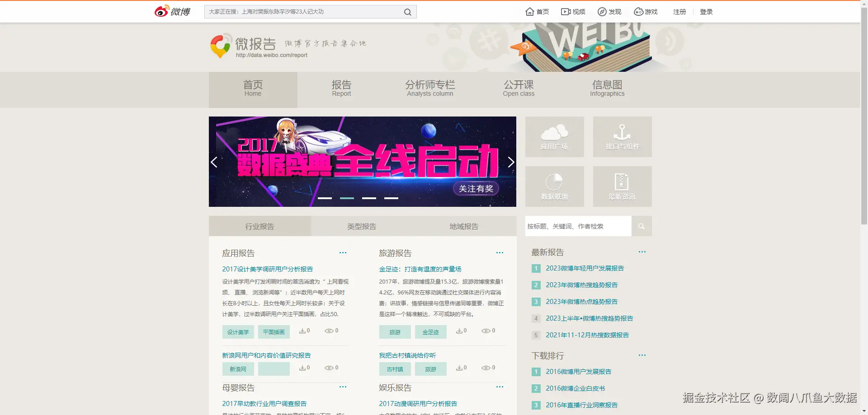Open the 应用广场 cloud tile
868x415 pixels.
[555, 137]
